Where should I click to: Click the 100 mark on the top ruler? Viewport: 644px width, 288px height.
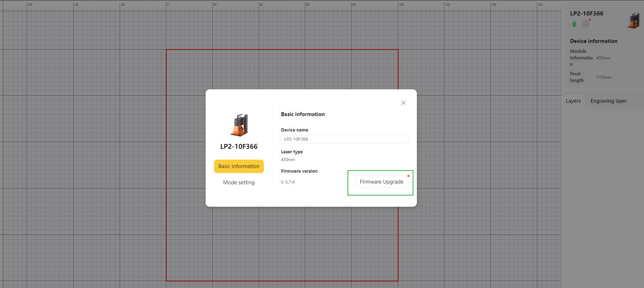point(401,5)
